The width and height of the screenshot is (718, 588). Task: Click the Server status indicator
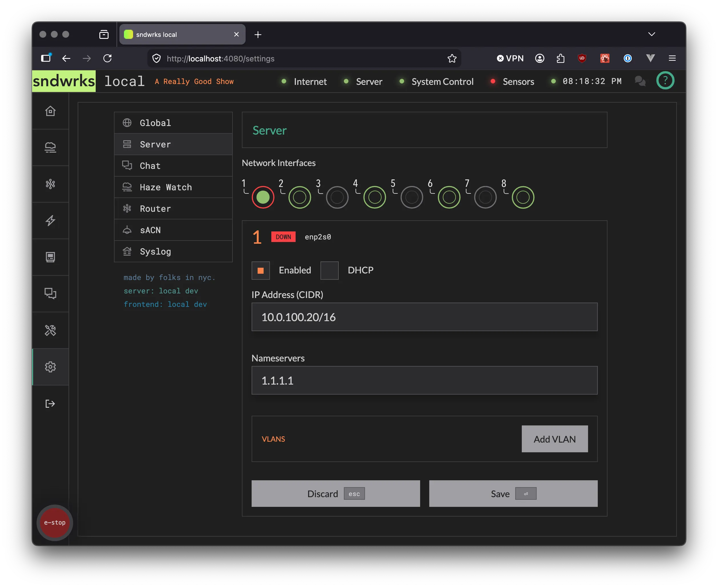point(363,82)
